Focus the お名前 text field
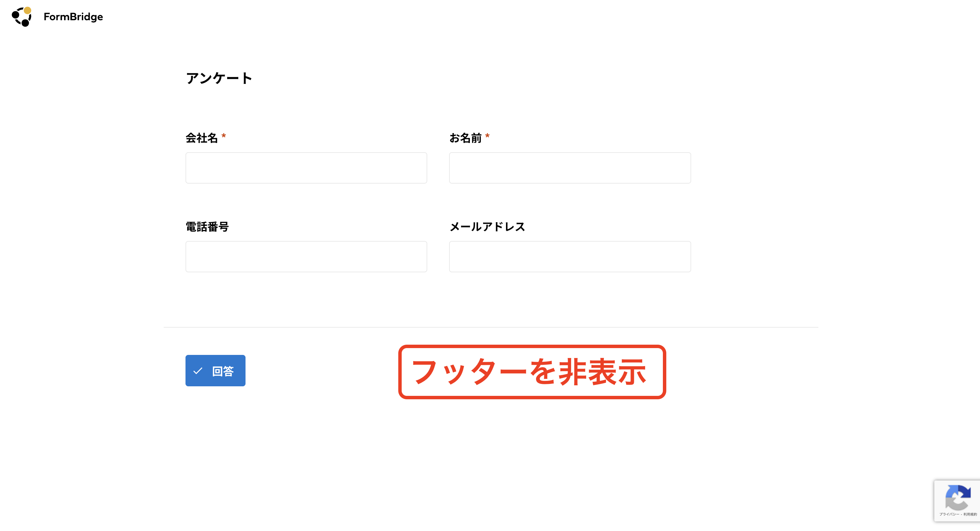The height and width of the screenshot is (531, 980). point(570,168)
